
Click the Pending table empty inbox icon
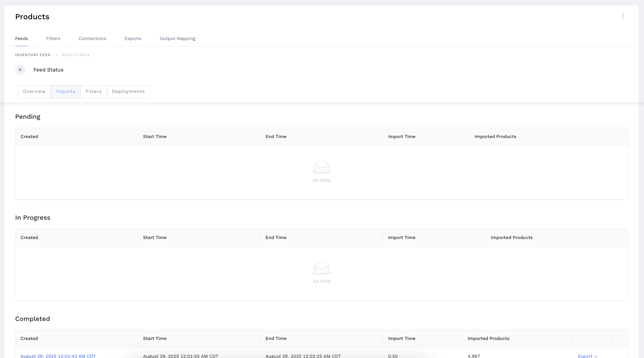tap(322, 167)
